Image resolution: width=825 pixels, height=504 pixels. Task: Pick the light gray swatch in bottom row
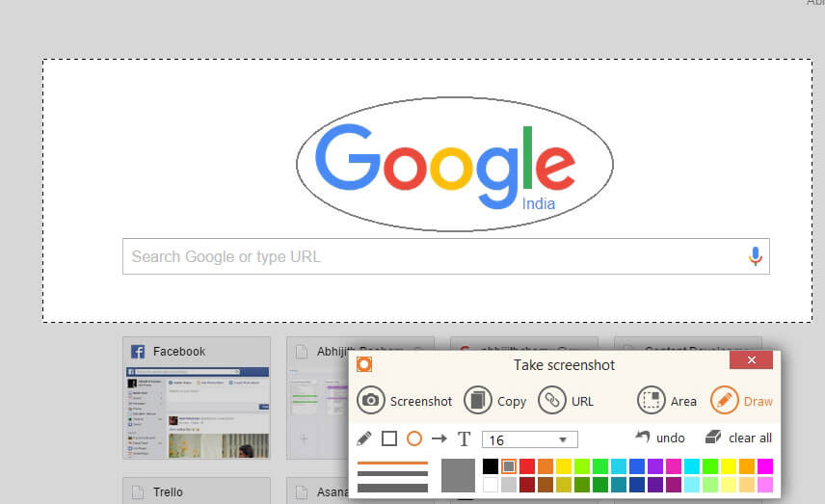[508, 485]
